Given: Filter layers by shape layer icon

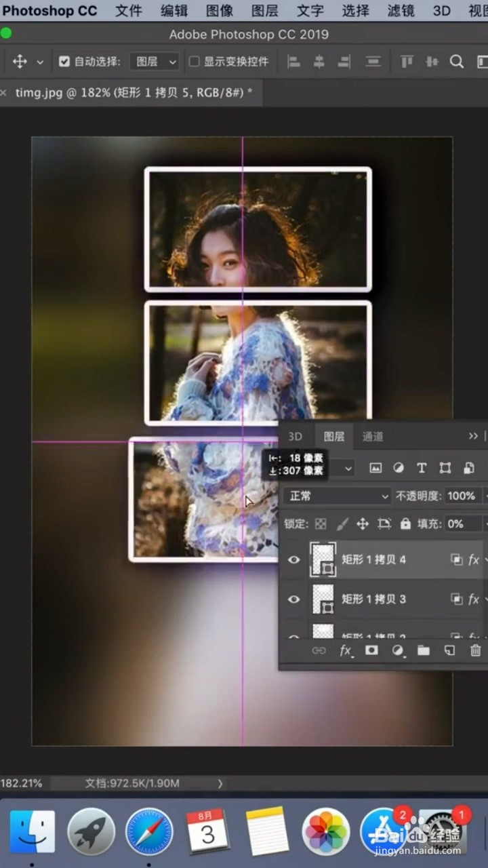Looking at the screenshot, I should pyautogui.click(x=445, y=468).
